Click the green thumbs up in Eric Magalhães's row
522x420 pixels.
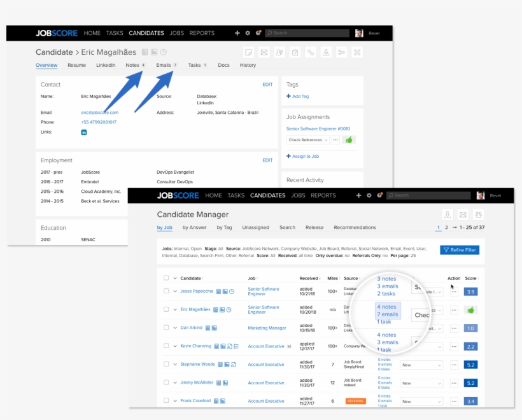[470, 310]
